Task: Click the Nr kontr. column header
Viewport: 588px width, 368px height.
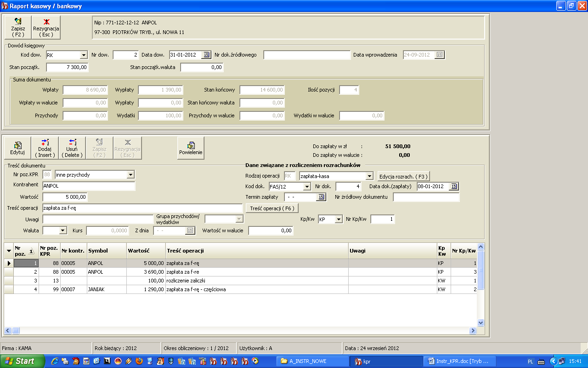Action: 73,251
